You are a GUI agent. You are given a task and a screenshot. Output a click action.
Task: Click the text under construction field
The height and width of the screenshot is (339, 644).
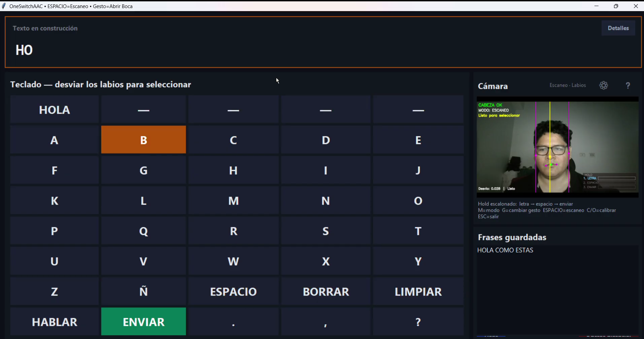323,42
